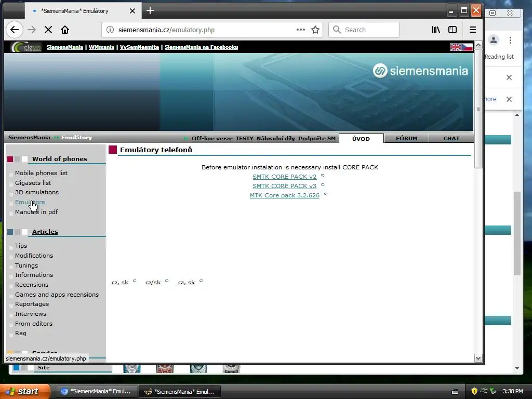Switch to Chrome SiemensMania taskbar item
Screen dimensions: 532x399
pyautogui.click(x=96, y=391)
